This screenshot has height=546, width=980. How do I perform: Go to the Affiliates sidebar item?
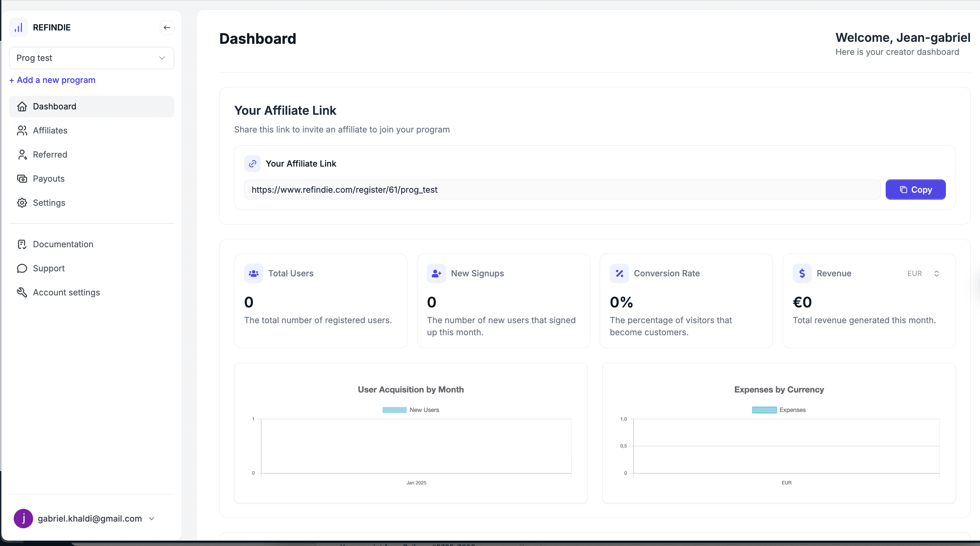pyautogui.click(x=50, y=130)
